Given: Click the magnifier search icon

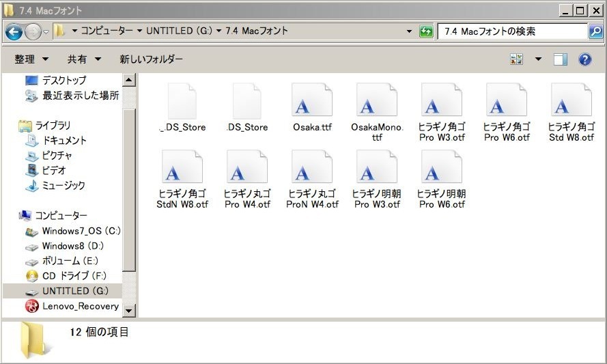Looking at the screenshot, I should (595, 31).
